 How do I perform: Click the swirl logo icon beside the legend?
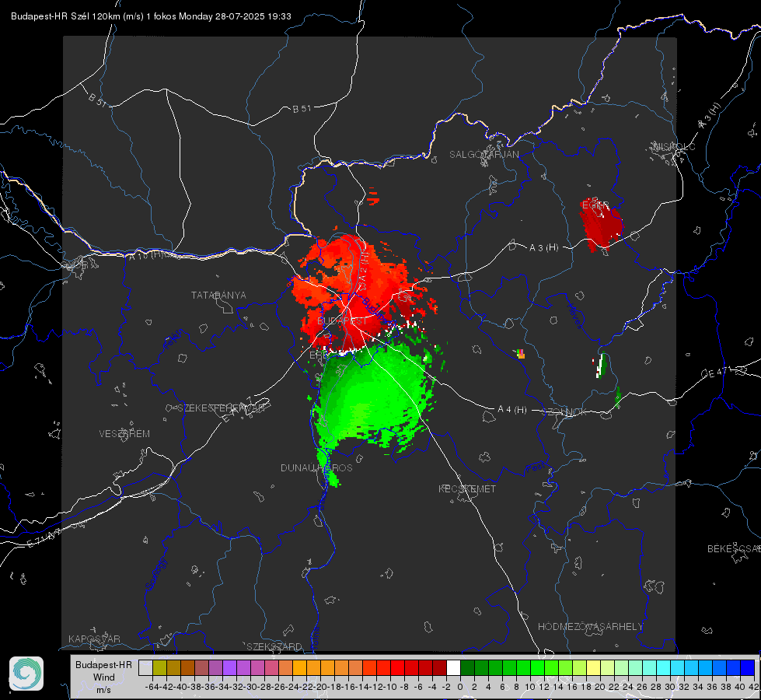pyautogui.click(x=26, y=674)
